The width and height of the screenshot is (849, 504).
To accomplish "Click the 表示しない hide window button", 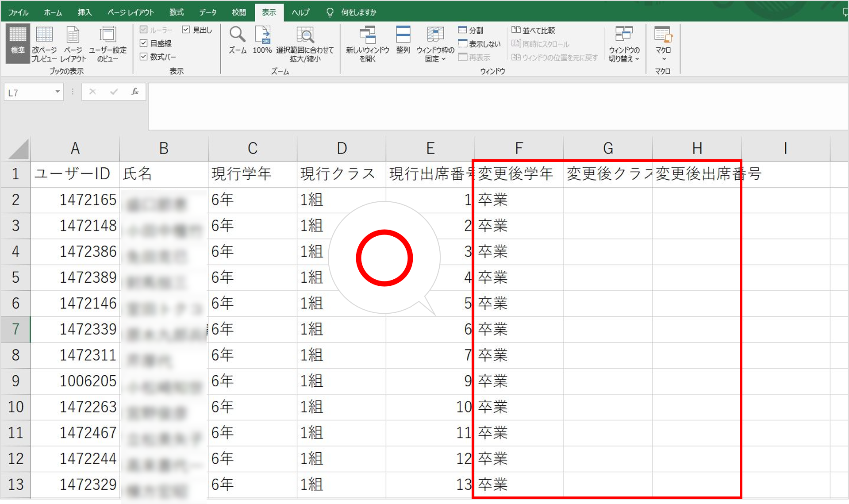I will 480,44.
